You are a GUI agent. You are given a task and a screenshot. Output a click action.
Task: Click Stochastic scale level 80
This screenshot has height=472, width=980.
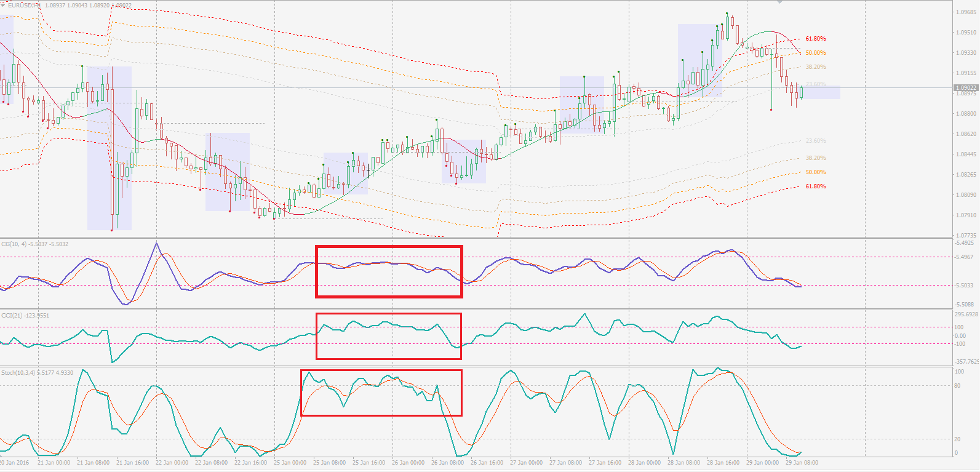(x=957, y=386)
